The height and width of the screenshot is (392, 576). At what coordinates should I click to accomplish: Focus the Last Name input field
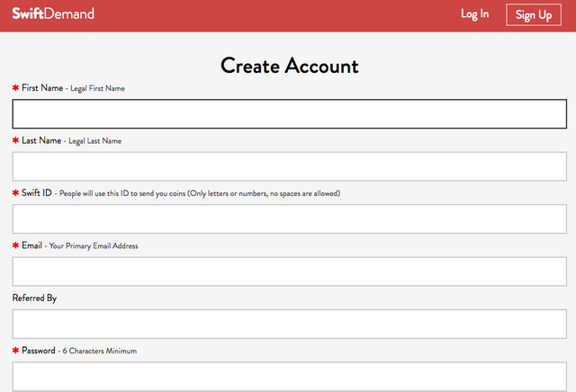point(290,166)
